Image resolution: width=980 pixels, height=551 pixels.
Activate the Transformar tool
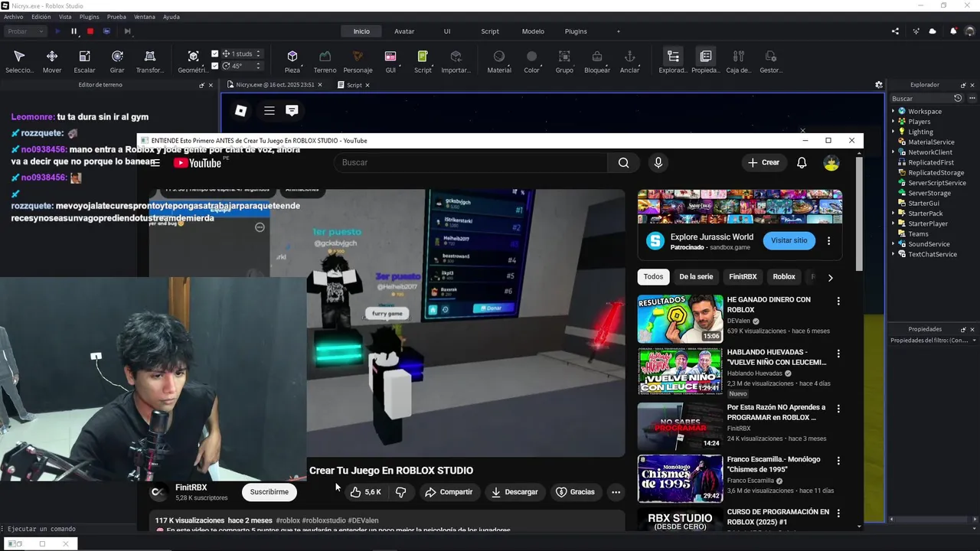(150, 61)
